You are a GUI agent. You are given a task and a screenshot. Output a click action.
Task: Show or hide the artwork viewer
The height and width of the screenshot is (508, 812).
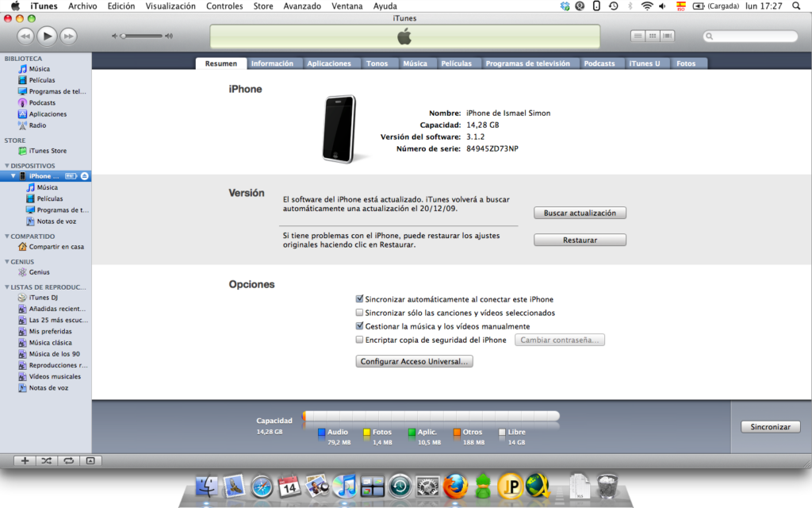[90, 460]
